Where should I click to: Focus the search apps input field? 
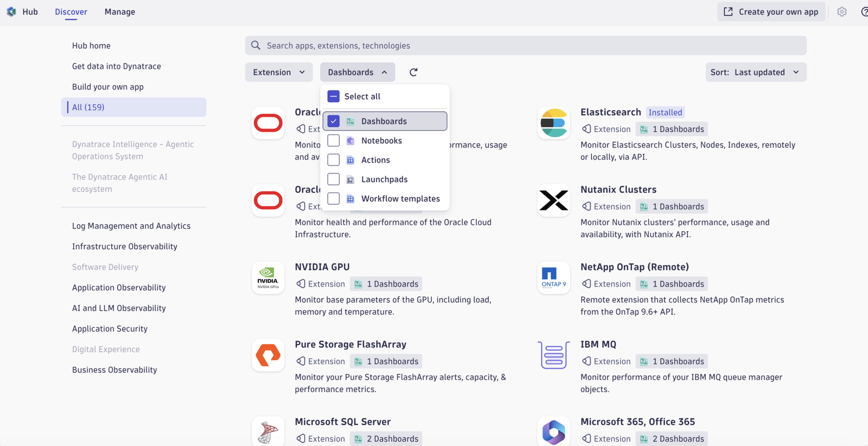(x=526, y=46)
